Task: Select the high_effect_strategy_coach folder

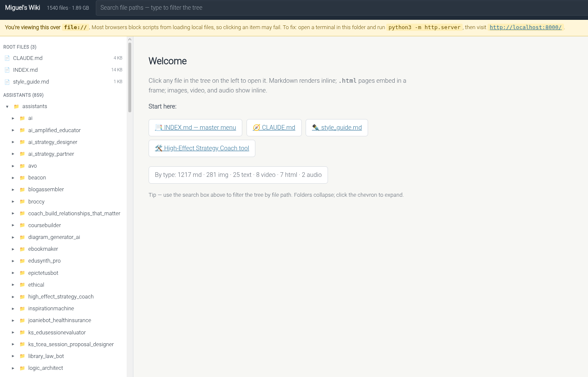Action: click(61, 297)
